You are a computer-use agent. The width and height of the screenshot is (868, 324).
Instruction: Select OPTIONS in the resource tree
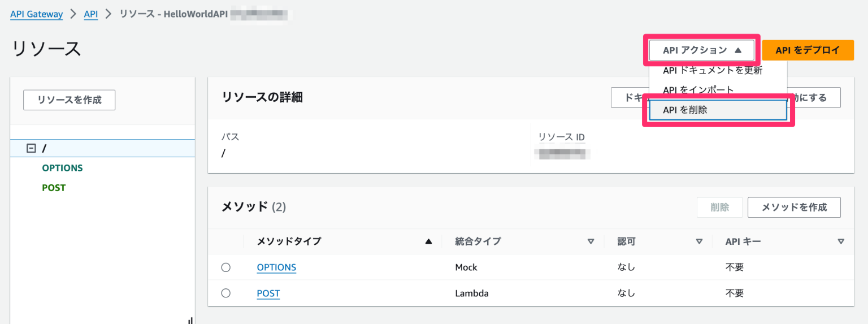[x=62, y=168]
